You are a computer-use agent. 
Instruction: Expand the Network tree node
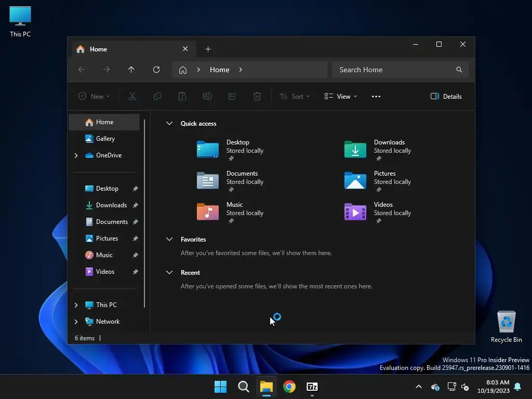pyautogui.click(x=76, y=322)
